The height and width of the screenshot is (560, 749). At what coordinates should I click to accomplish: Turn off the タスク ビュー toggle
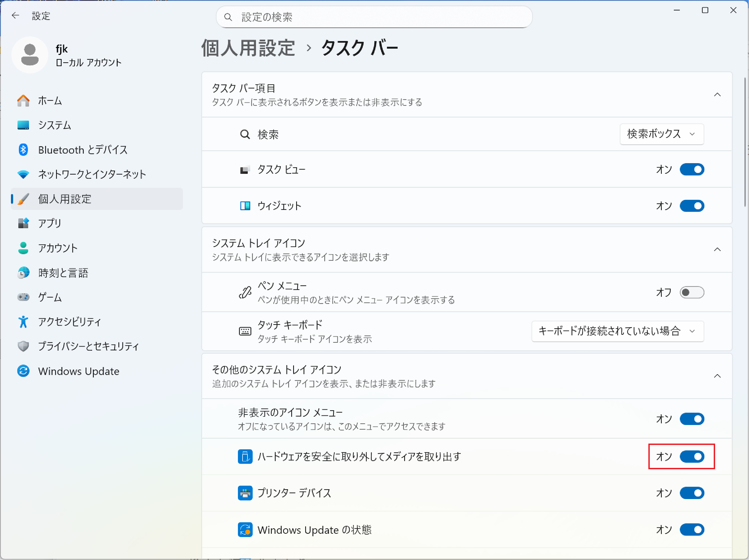692,169
